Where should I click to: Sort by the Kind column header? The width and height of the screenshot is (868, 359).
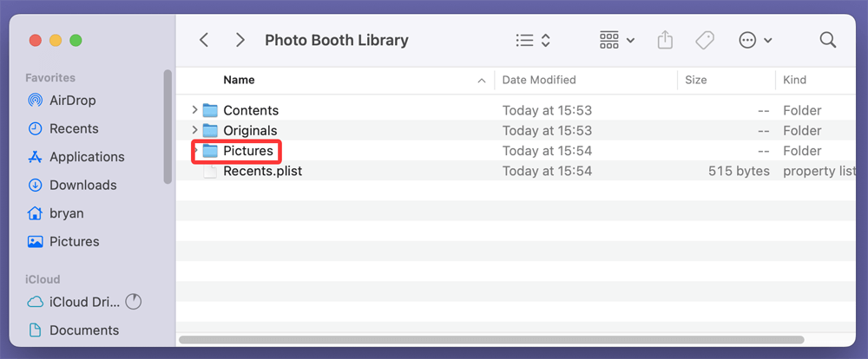(x=794, y=80)
